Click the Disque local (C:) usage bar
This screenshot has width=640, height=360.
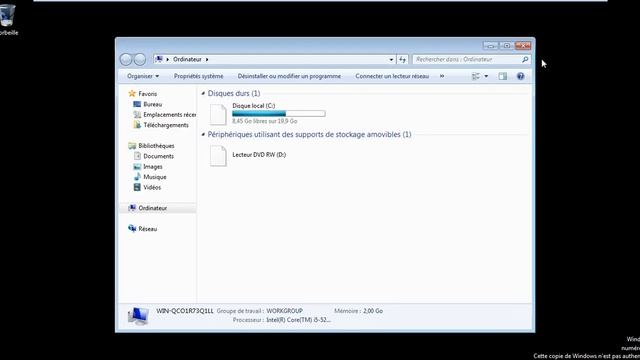279,113
